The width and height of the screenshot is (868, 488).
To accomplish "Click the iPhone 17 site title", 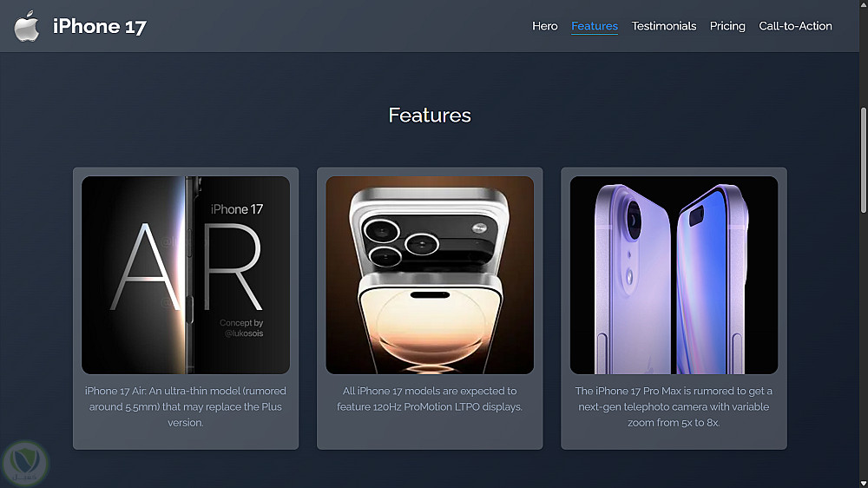I will [100, 26].
